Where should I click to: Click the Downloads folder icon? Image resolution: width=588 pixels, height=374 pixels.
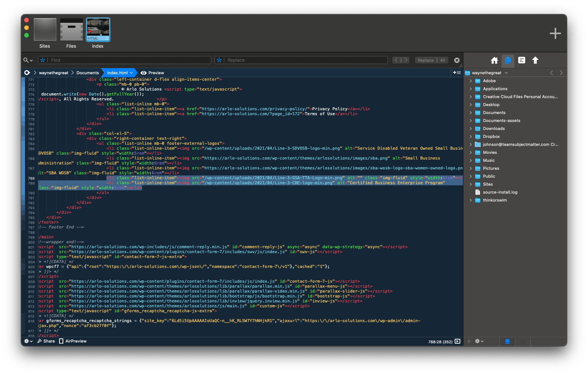pos(478,128)
